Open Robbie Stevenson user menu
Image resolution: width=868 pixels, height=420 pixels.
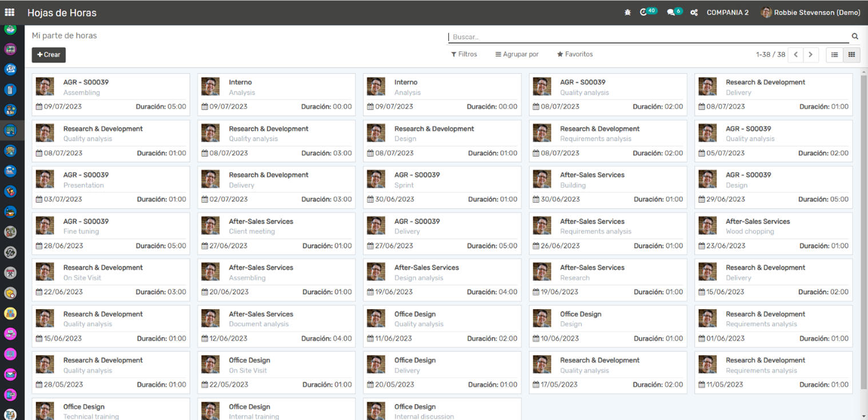click(810, 13)
